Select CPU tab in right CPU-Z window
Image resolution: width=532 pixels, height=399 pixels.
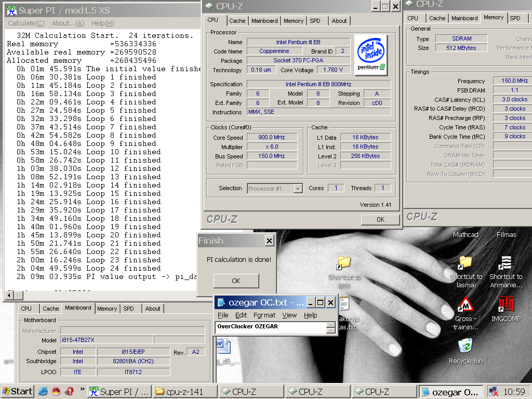tap(413, 18)
